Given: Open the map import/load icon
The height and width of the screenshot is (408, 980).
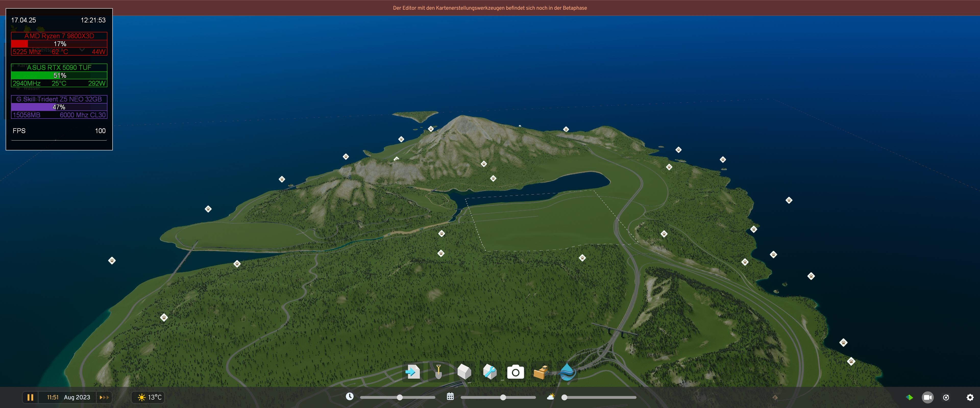Looking at the screenshot, I should tap(413, 372).
